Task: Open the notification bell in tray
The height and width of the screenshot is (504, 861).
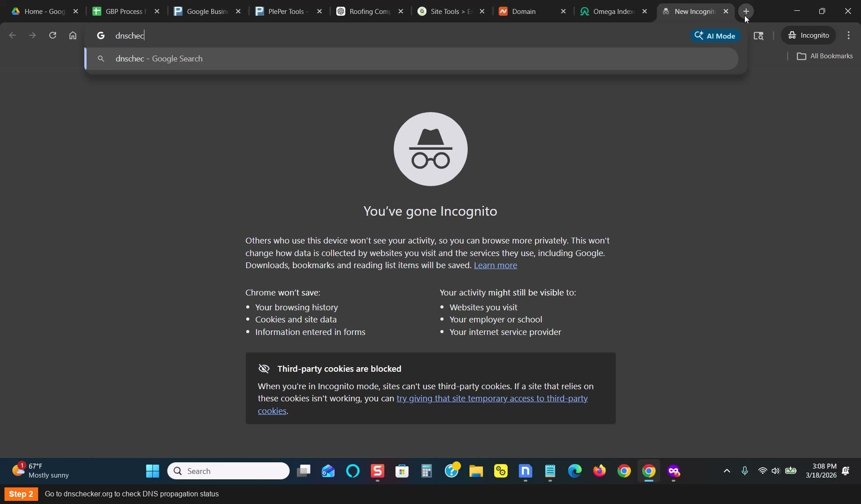Action: 846,471
